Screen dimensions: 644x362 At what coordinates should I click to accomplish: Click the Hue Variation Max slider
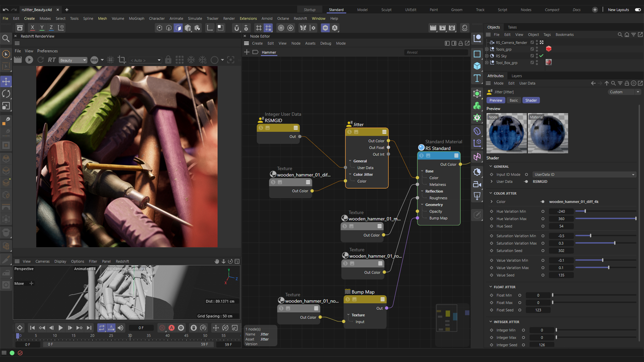point(606,219)
